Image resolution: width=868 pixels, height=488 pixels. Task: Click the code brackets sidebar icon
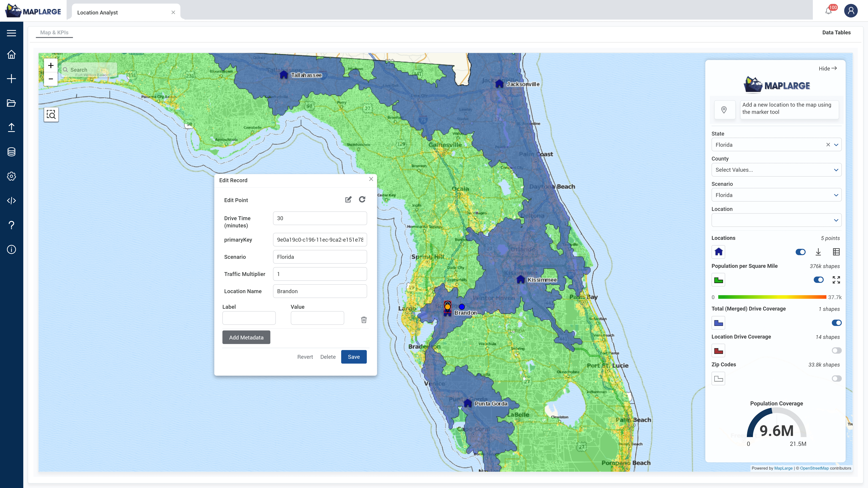(11, 201)
